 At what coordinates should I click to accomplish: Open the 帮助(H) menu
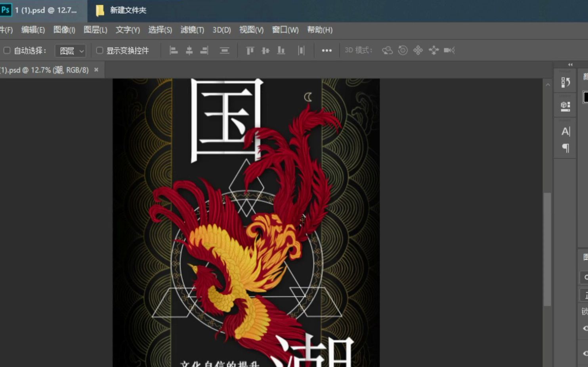(x=320, y=30)
